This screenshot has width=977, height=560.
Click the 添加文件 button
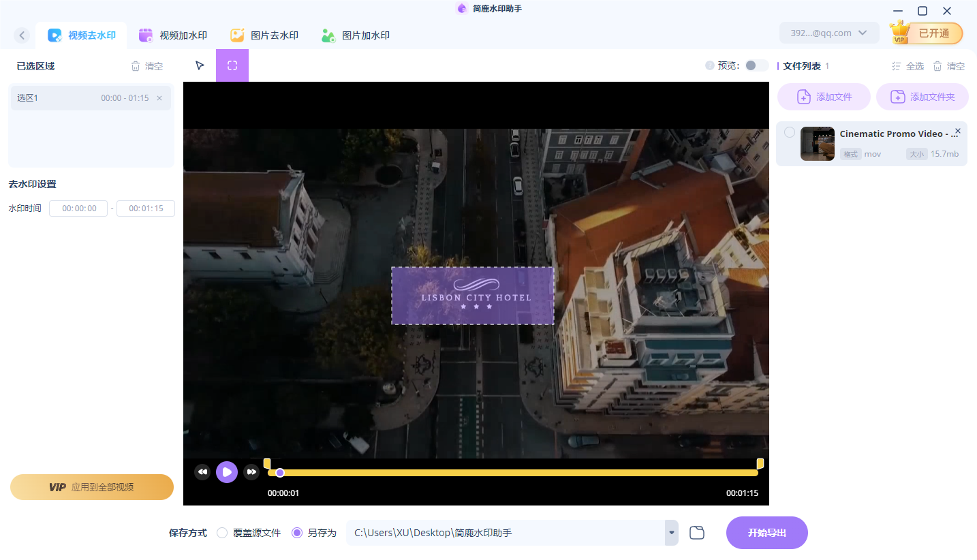click(824, 97)
